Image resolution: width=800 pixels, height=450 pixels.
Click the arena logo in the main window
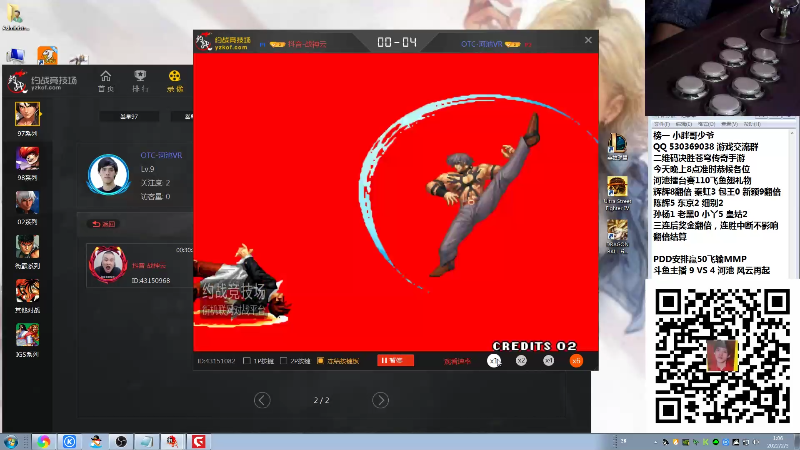[42, 82]
